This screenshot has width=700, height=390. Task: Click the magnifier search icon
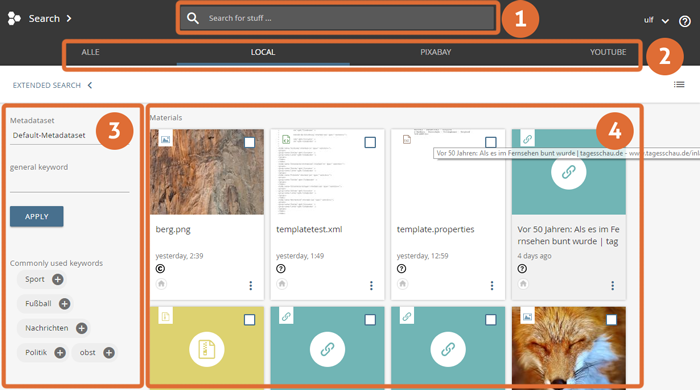pyautogui.click(x=192, y=18)
